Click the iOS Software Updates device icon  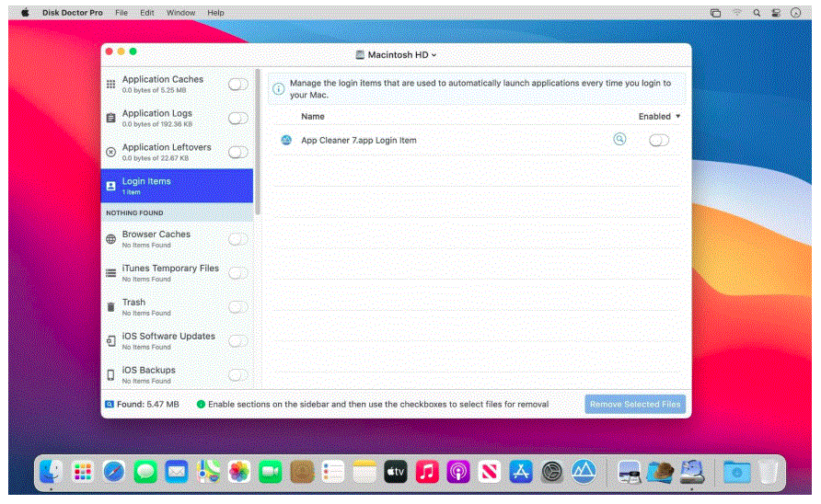pos(111,341)
